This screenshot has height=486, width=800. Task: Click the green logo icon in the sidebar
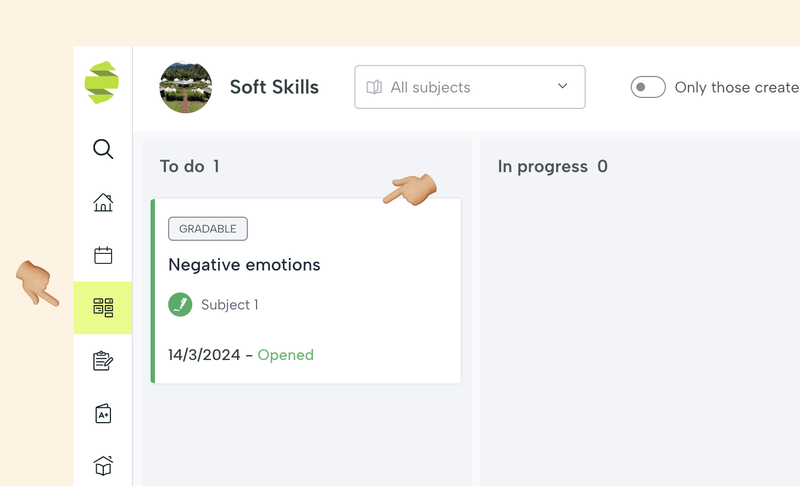pyautogui.click(x=102, y=83)
